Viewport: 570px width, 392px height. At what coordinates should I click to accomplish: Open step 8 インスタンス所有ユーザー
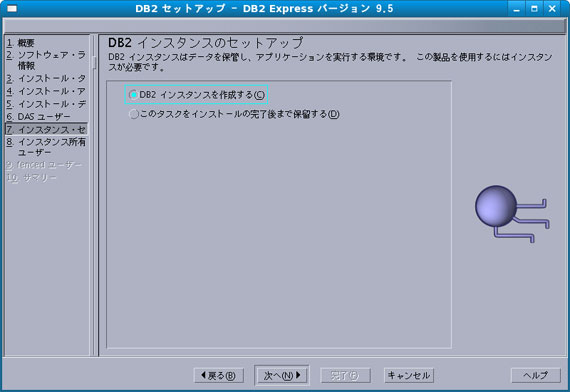(46, 147)
